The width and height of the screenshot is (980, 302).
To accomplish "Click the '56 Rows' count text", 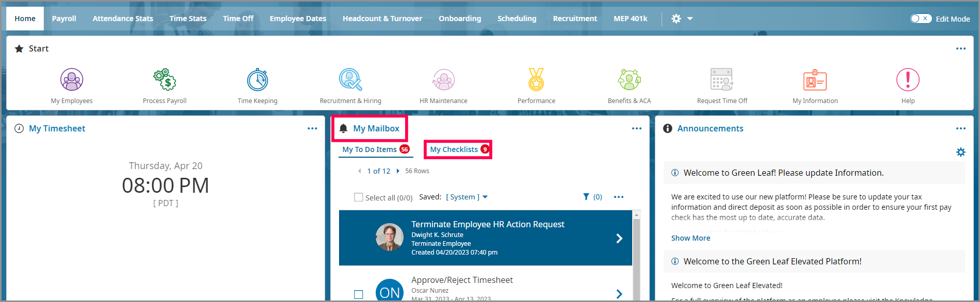I will pyautogui.click(x=417, y=171).
